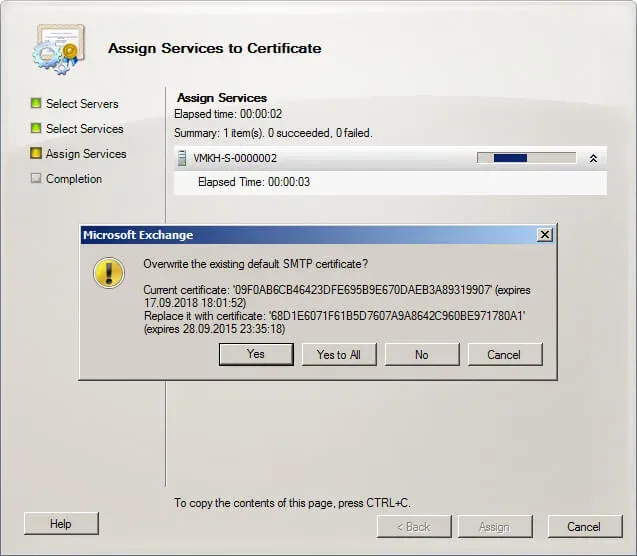The image size is (637, 556).
Task: Click the certificate wizard icon in header
Action: coord(59,50)
